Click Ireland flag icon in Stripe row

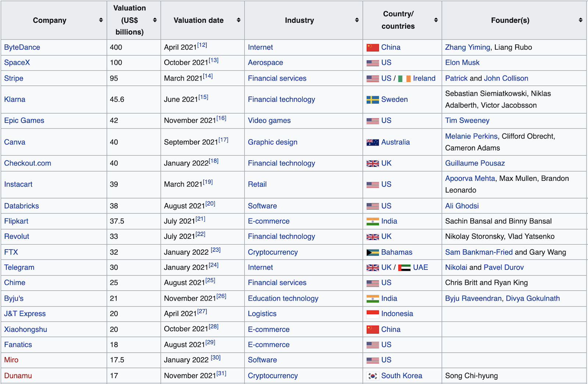(x=404, y=79)
